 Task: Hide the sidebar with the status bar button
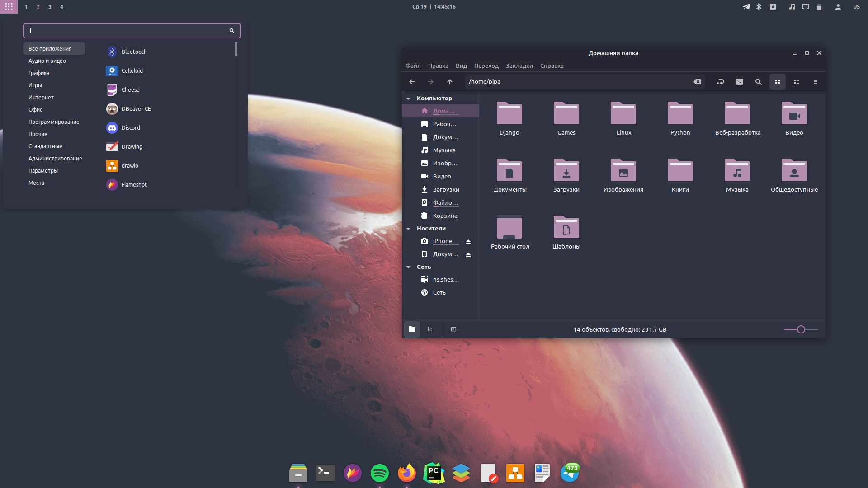[453, 329]
